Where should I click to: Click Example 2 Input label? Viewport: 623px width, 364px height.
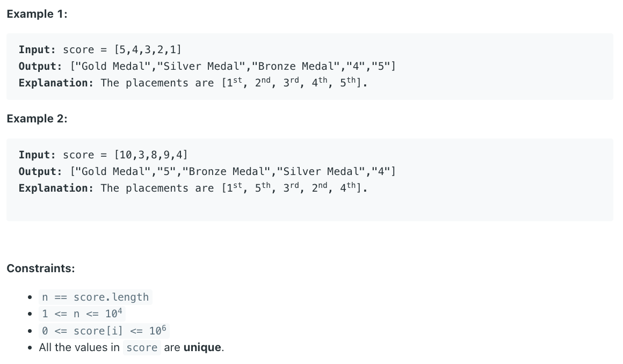point(38,155)
